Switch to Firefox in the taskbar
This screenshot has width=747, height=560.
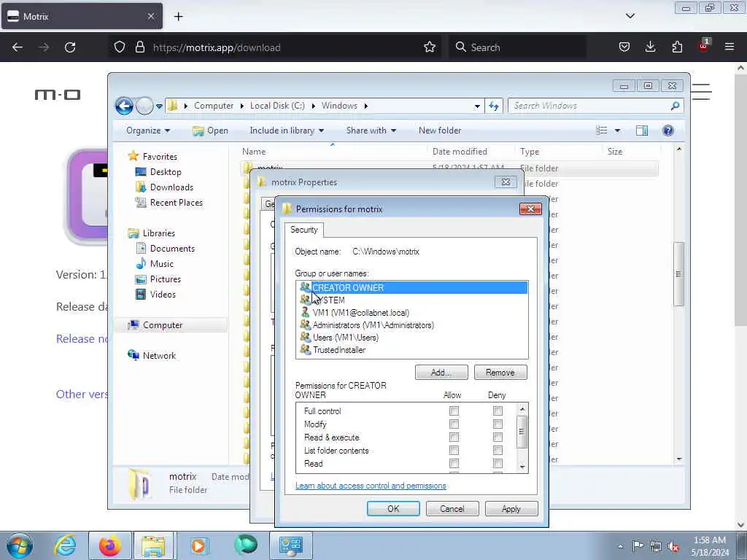[109, 545]
